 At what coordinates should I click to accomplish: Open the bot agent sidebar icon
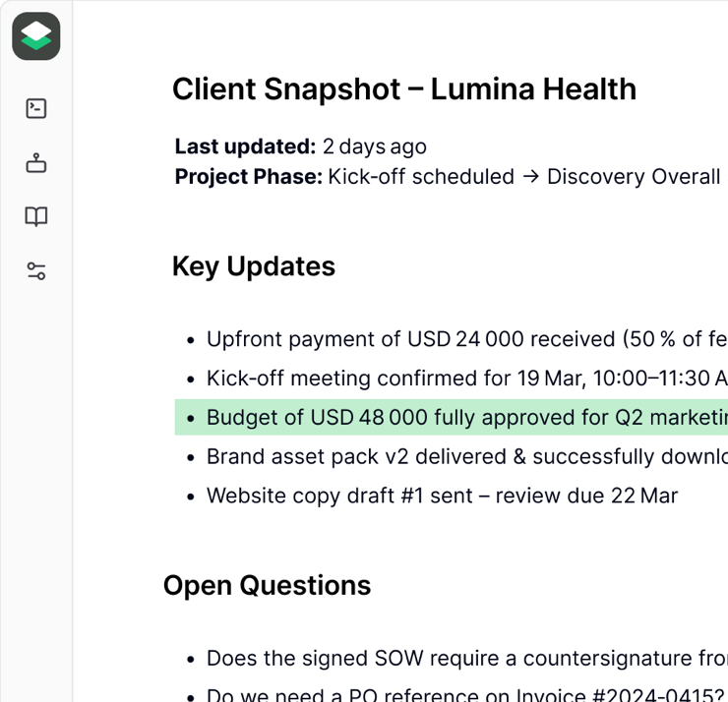(x=36, y=163)
